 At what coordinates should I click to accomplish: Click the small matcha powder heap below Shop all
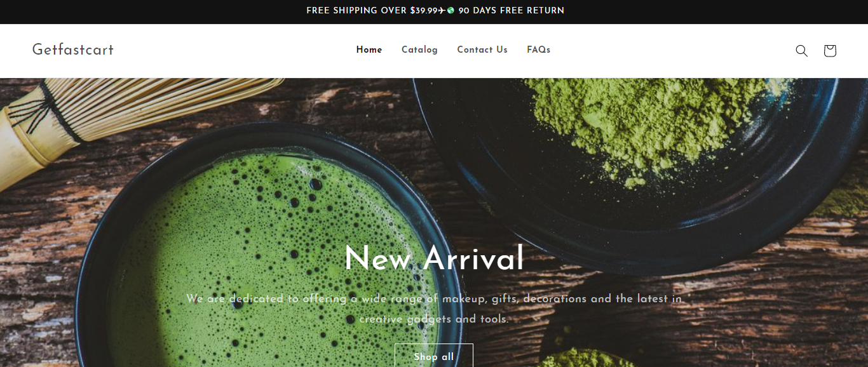tap(583, 357)
